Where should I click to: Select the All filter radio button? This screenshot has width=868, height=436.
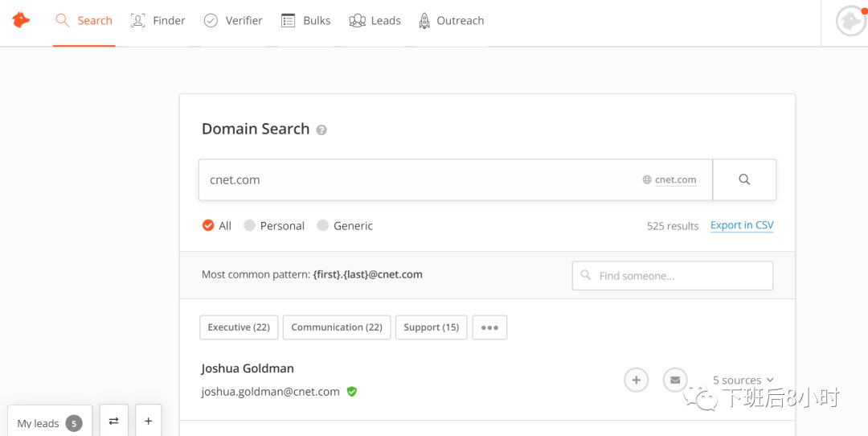pyautogui.click(x=208, y=226)
